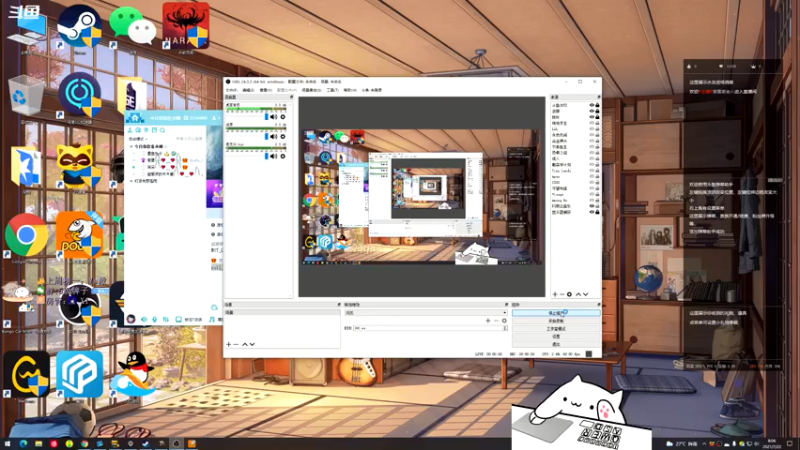800x450 pixels.
Task: Open WeChat desktop shortcut
Action: [x=132, y=27]
